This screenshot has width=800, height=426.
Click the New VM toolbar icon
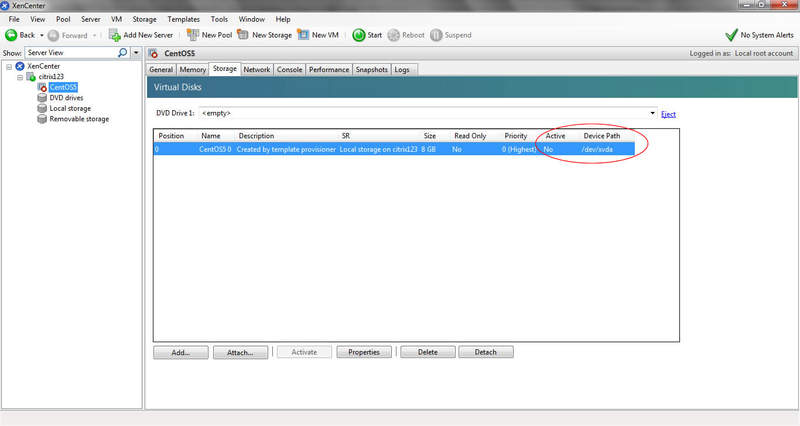pyautogui.click(x=303, y=35)
